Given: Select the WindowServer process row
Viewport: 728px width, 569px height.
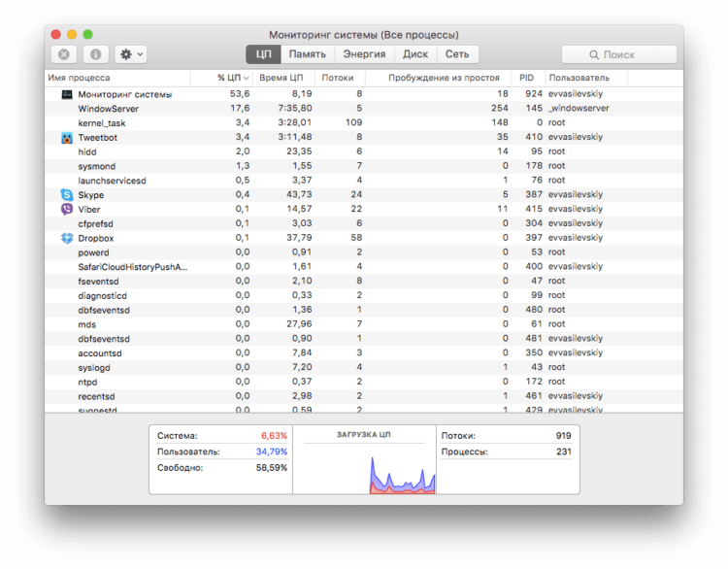Looking at the screenshot, I should (x=364, y=108).
